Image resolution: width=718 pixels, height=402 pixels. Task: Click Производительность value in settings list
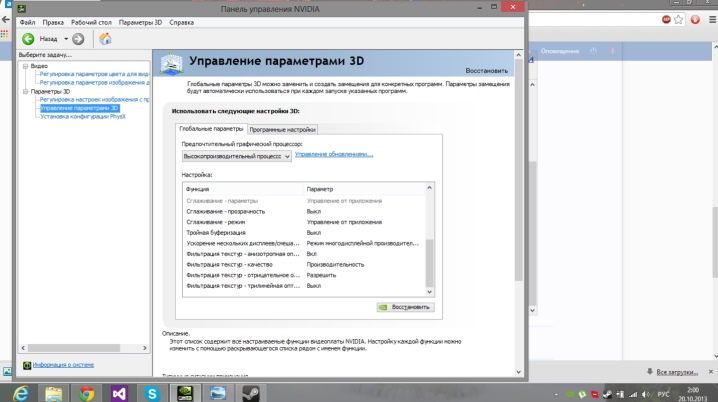pyautogui.click(x=335, y=265)
